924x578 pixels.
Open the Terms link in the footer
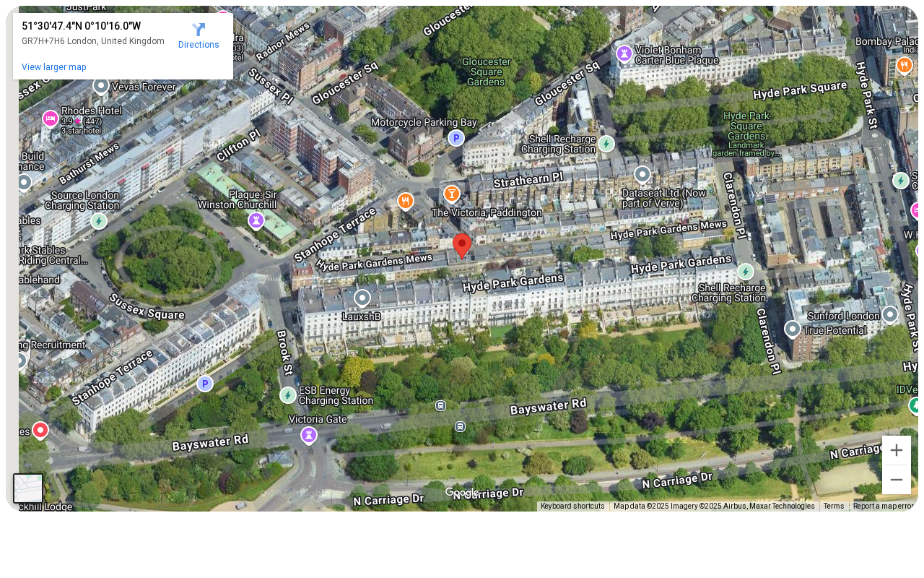point(834,506)
